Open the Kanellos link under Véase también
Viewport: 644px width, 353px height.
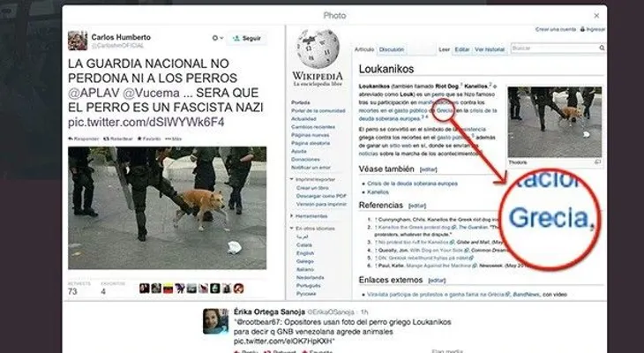coord(378,192)
